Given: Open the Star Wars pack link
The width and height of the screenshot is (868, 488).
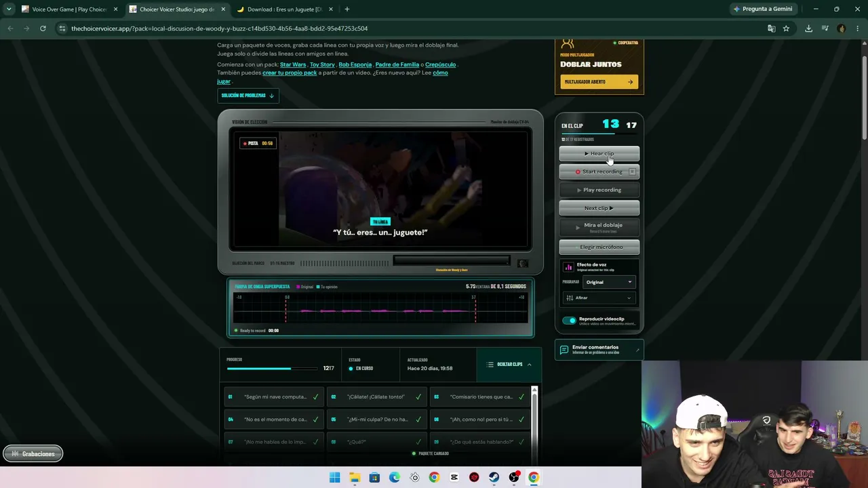Looking at the screenshot, I should (x=293, y=64).
